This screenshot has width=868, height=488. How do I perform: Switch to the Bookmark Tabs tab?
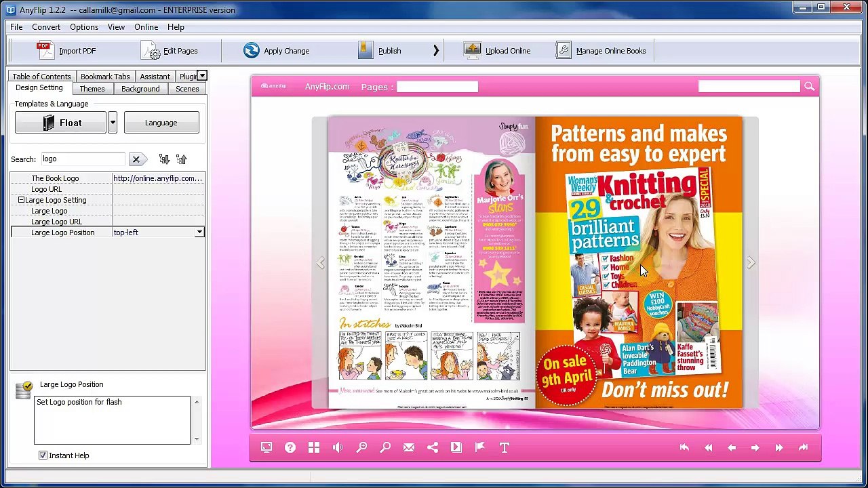point(105,77)
